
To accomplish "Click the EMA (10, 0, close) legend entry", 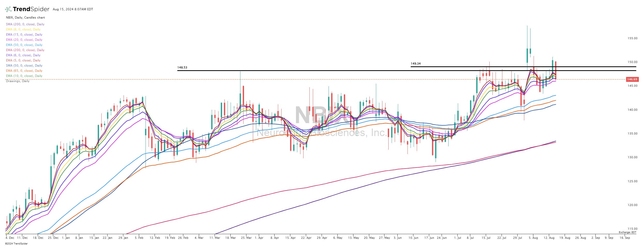I will (x=24, y=76).
